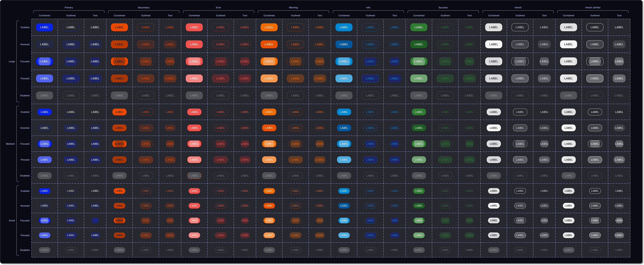
Task: Select the "Text" subheading under Success
Action: (x=469, y=16)
